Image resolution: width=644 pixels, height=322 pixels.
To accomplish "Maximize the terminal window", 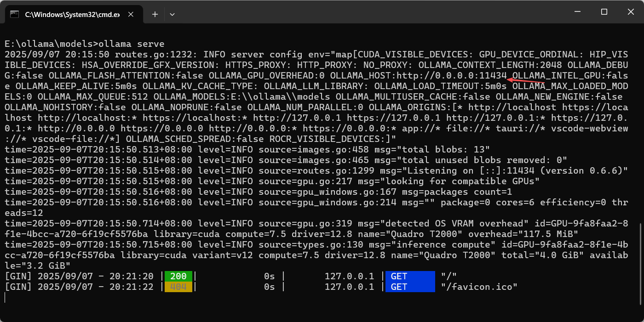I will coord(604,12).
